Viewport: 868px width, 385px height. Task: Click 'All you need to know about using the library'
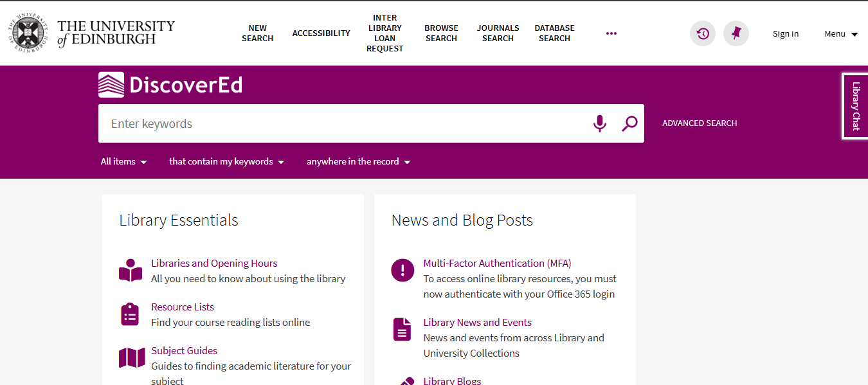tap(248, 279)
